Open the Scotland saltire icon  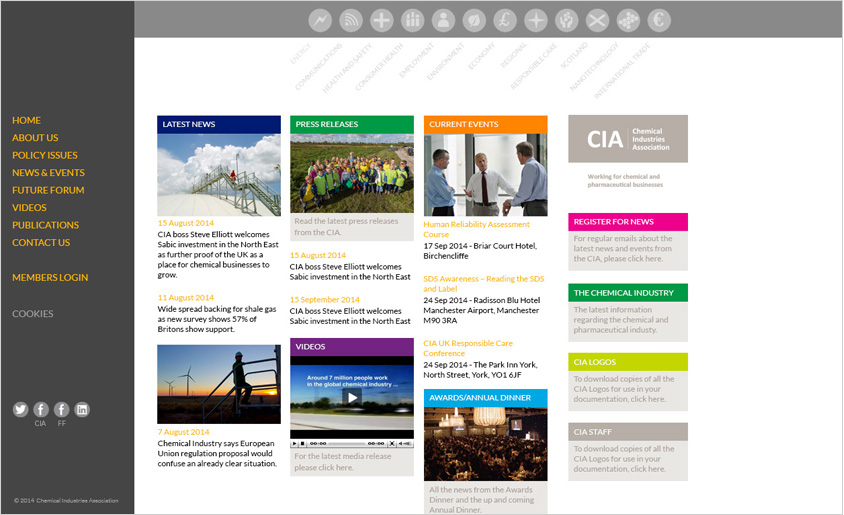(597, 20)
